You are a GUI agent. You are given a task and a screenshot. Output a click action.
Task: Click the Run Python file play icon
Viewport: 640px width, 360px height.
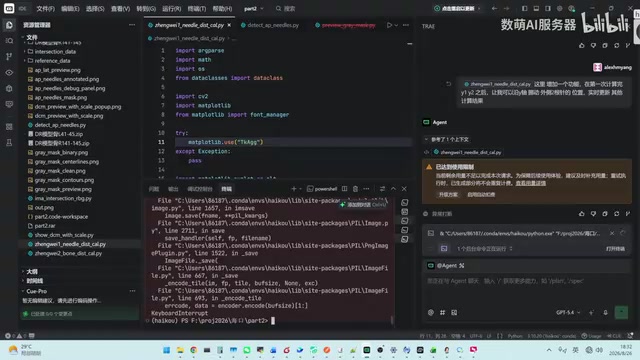[x=389, y=25]
